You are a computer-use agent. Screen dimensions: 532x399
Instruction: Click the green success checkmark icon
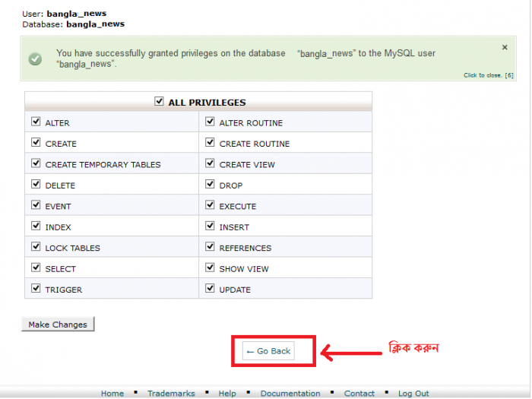click(35, 59)
